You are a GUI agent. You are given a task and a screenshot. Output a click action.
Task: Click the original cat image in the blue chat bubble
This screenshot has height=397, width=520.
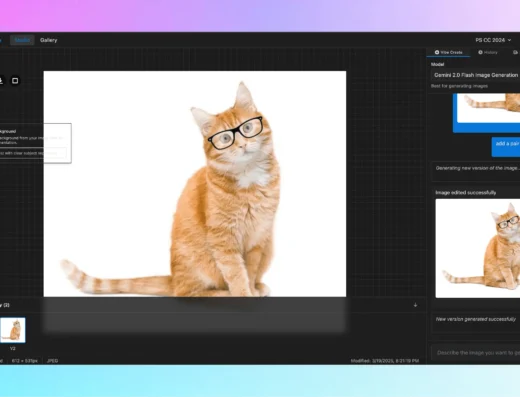(x=489, y=108)
